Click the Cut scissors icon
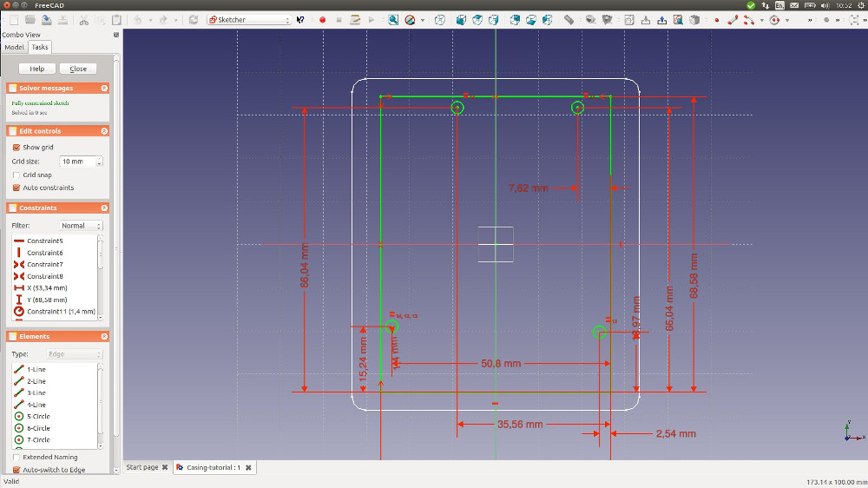 pyautogui.click(x=83, y=20)
